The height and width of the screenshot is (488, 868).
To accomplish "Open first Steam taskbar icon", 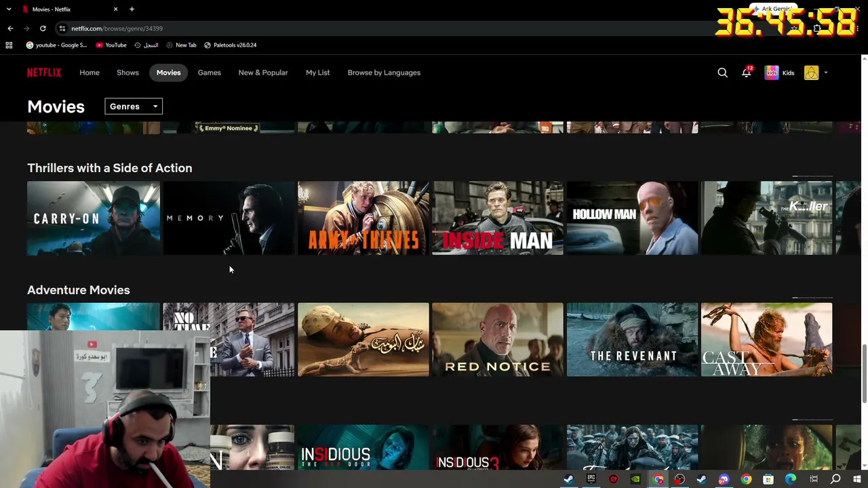I will click(568, 479).
